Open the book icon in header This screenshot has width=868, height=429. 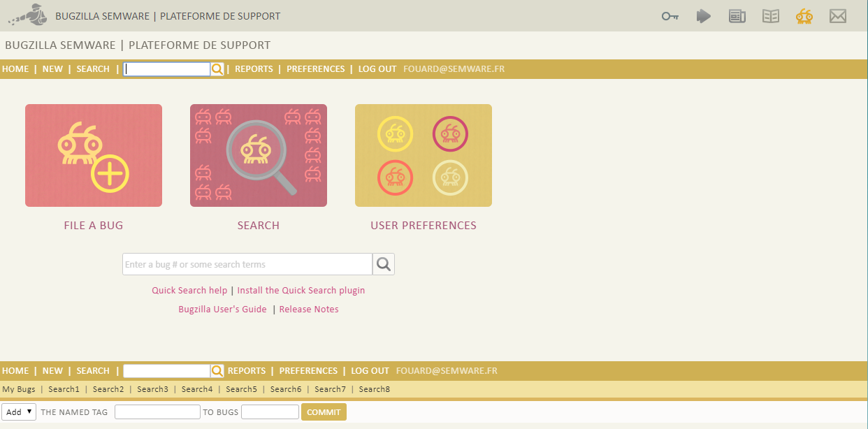771,16
